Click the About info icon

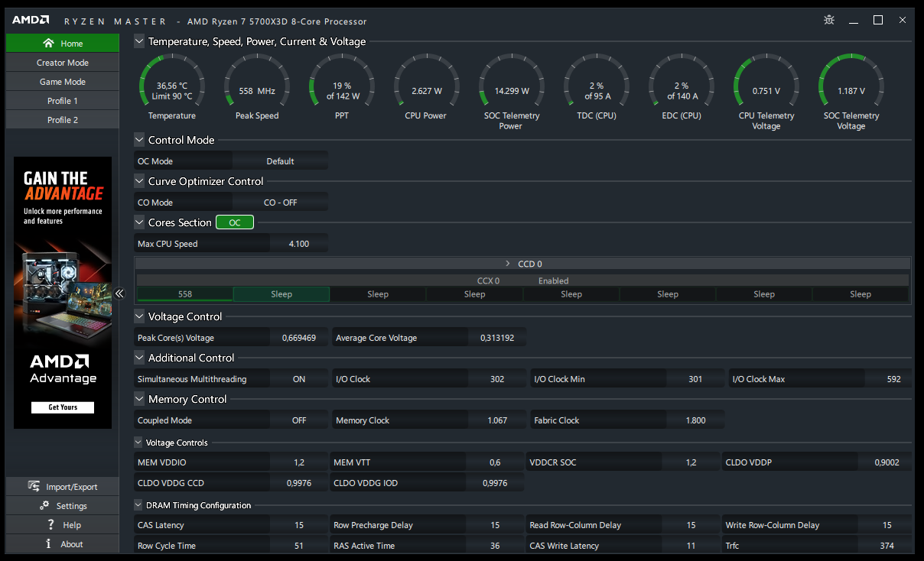coord(48,544)
